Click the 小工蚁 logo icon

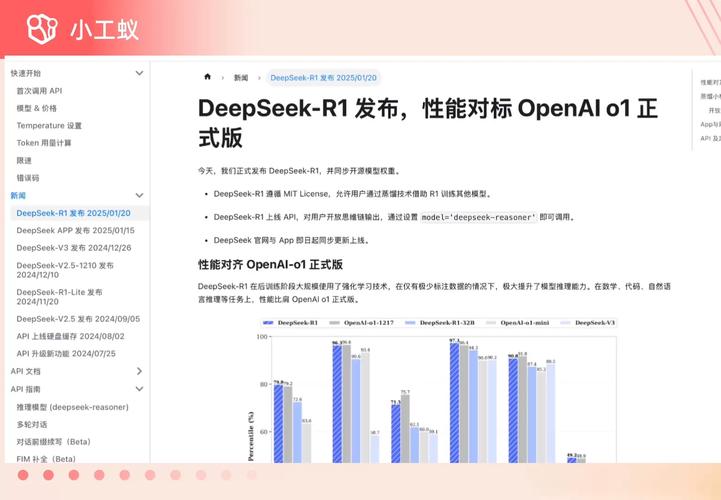42,29
